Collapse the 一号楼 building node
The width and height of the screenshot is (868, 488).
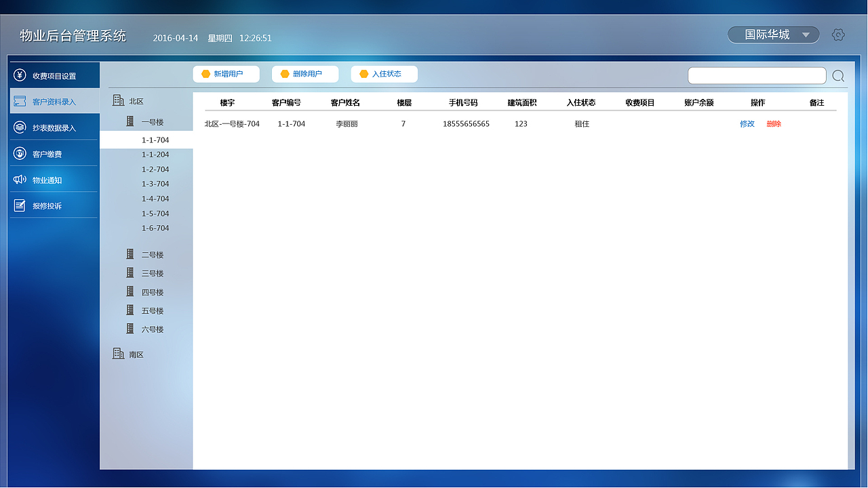pos(153,122)
